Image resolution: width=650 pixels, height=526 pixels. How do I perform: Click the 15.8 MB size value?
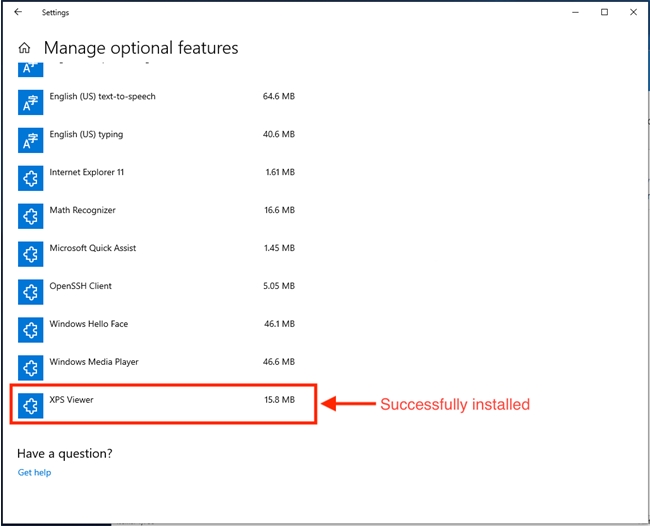(x=279, y=400)
